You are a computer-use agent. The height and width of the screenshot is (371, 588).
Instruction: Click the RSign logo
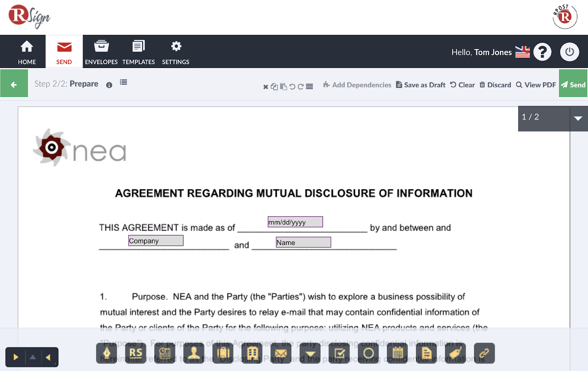pyautogui.click(x=29, y=16)
